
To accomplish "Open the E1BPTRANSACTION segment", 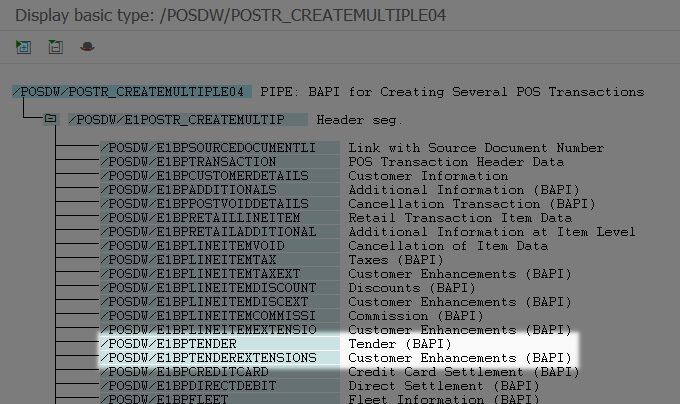I will click(x=188, y=162).
